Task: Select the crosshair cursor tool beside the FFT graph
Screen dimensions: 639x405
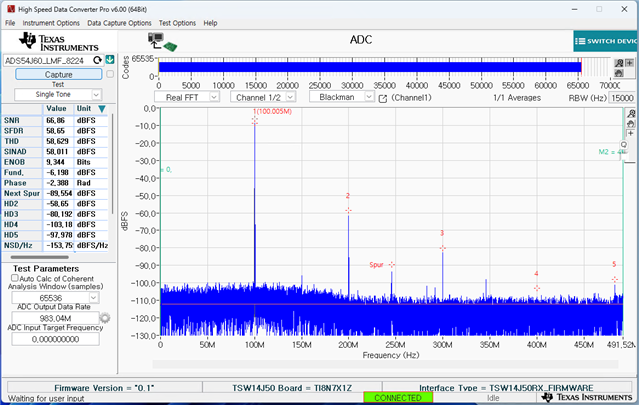Action: (631, 133)
